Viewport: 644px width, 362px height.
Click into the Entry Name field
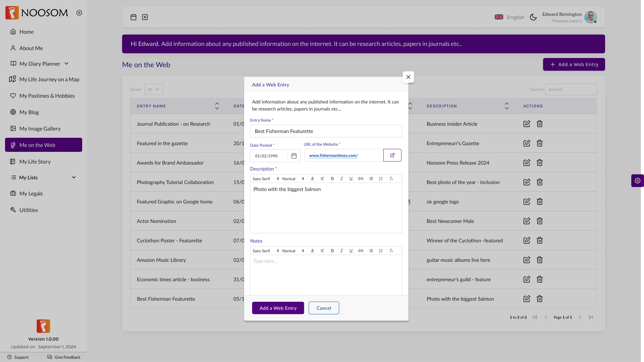tap(326, 131)
